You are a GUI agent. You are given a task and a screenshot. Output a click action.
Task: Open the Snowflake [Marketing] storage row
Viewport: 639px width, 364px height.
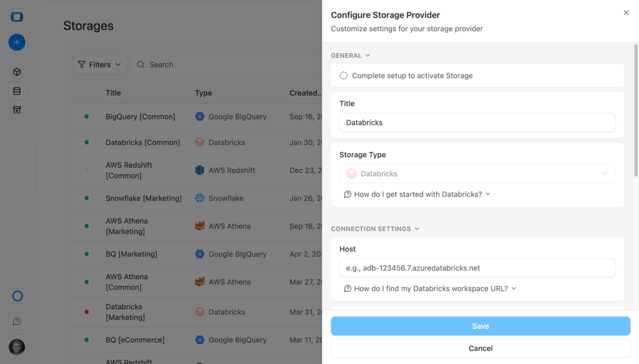pos(197,198)
